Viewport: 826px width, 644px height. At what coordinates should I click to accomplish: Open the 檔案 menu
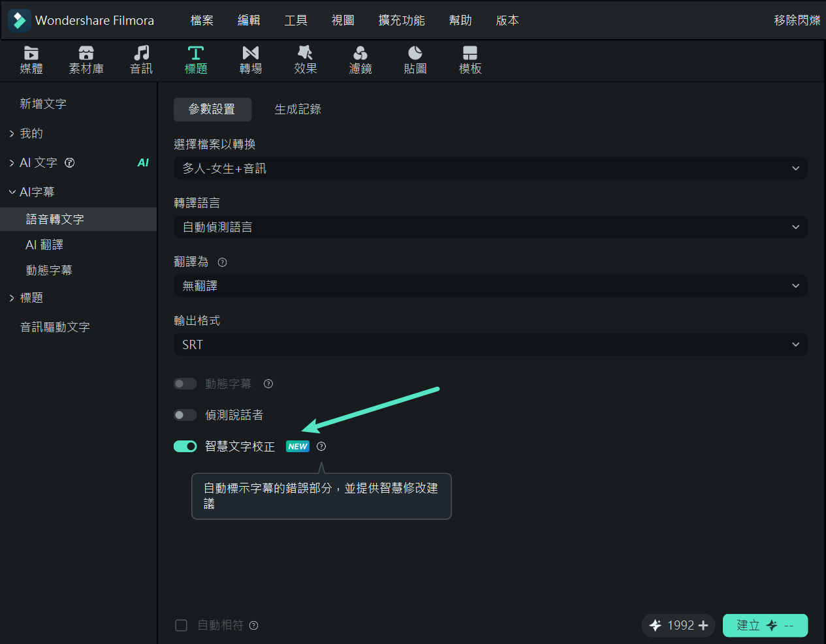pos(202,20)
